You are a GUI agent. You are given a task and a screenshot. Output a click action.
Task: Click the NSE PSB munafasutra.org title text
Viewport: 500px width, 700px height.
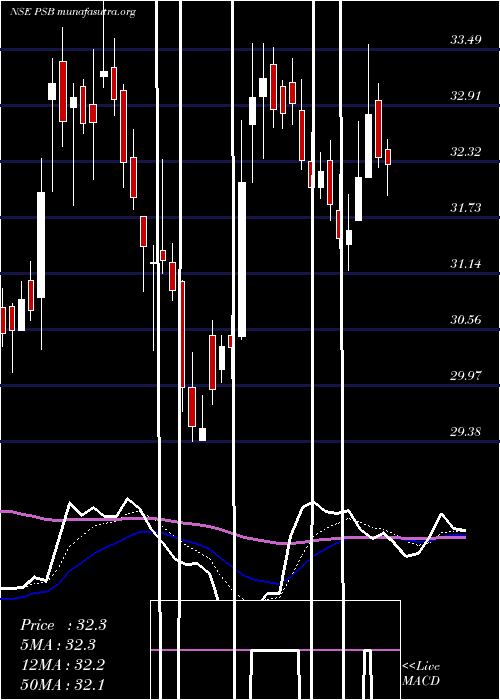tap(73, 12)
